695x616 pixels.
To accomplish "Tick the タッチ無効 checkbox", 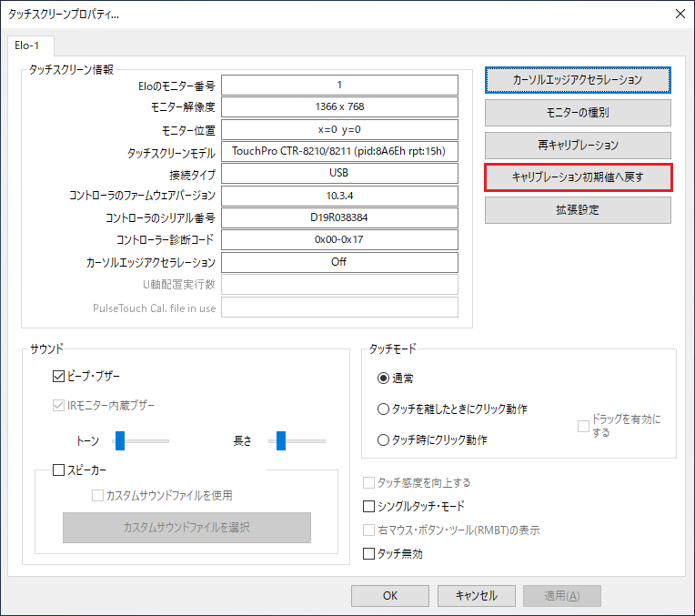I will point(369,553).
